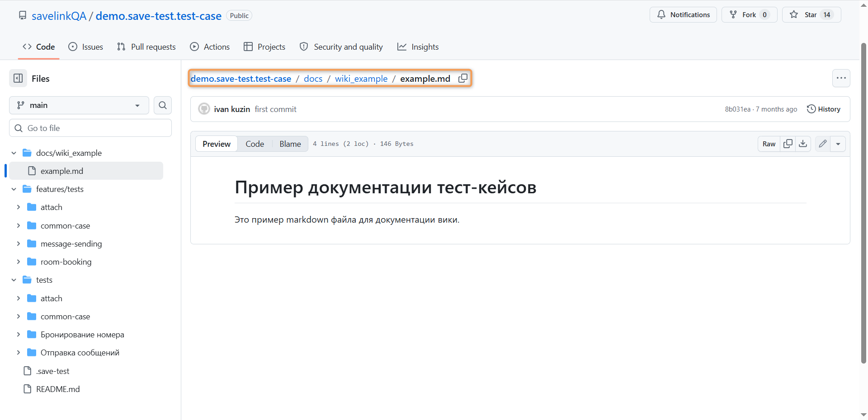Copy raw file contents icon

click(788, 144)
